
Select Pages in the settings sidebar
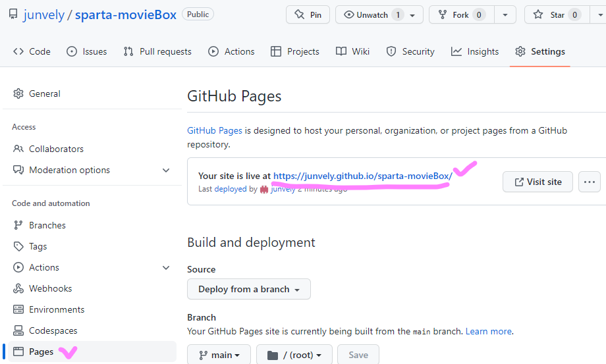[x=92, y=351]
